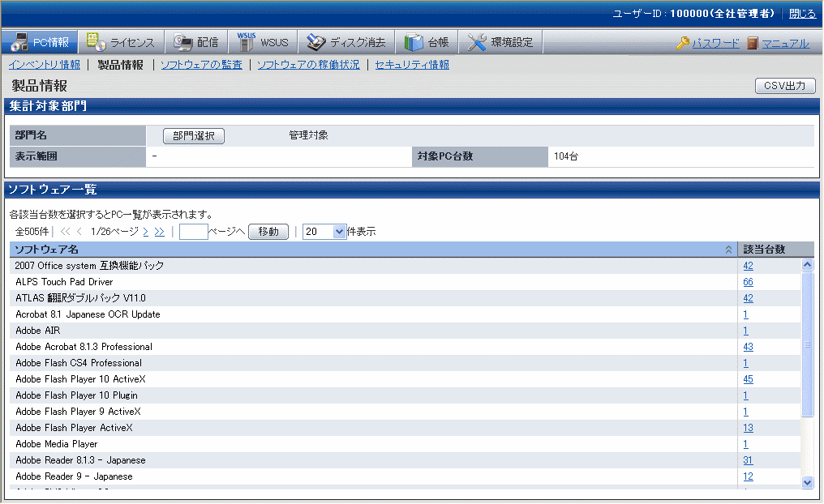Viewport: 824px width, 504px height.
Task: Switch to インベントリ情報 sub-tab
Action: coord(45,65)
